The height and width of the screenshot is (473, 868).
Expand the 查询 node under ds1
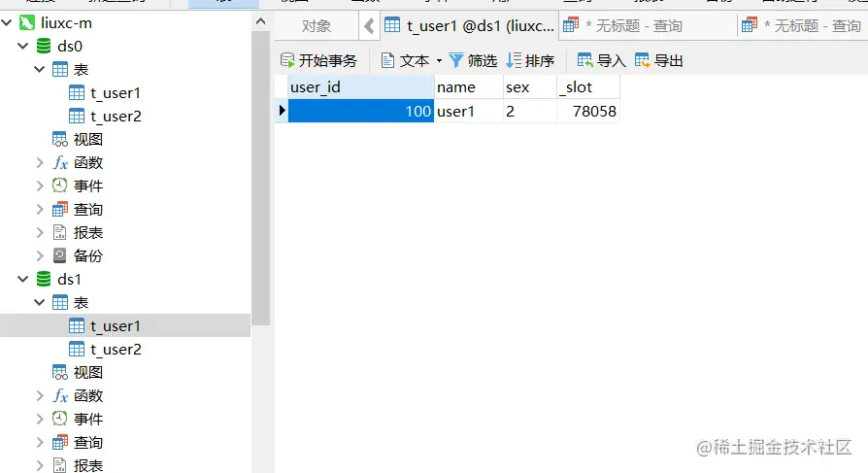(40, 443)
